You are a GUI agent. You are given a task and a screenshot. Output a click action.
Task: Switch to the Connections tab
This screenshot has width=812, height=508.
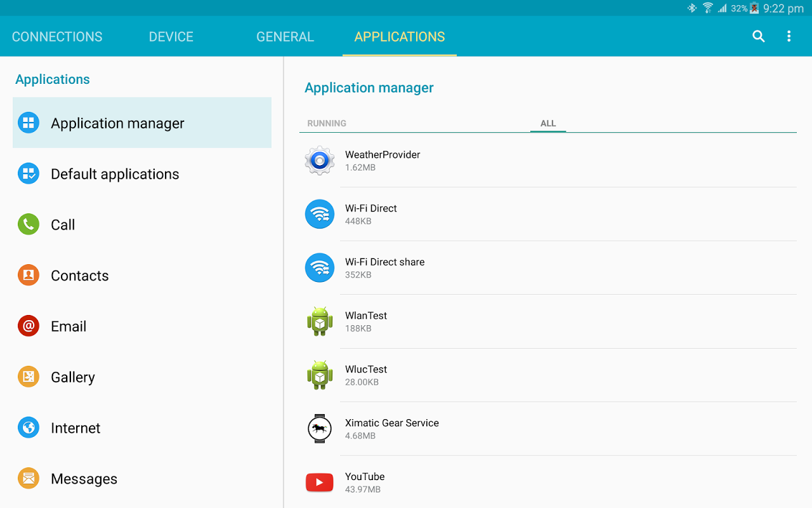[x=57, y=37]
